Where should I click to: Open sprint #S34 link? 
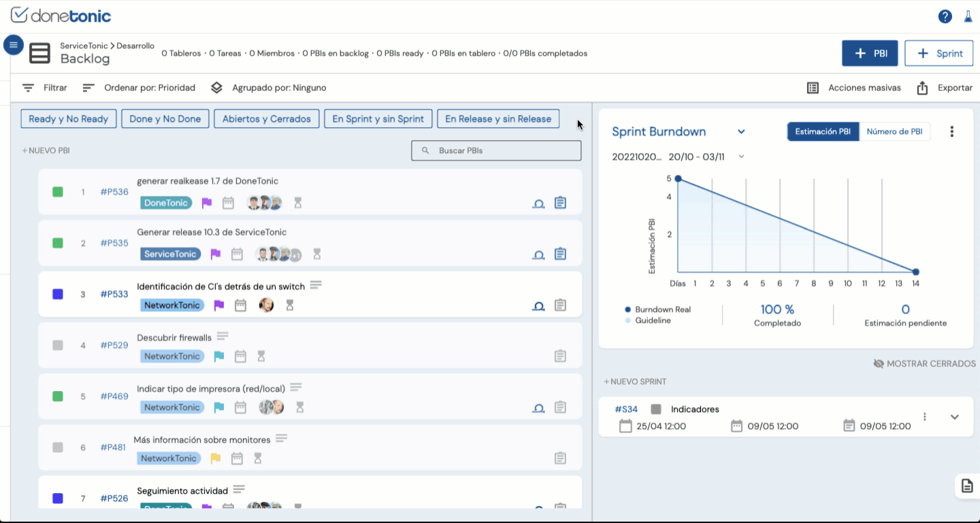tap(626, 409)
